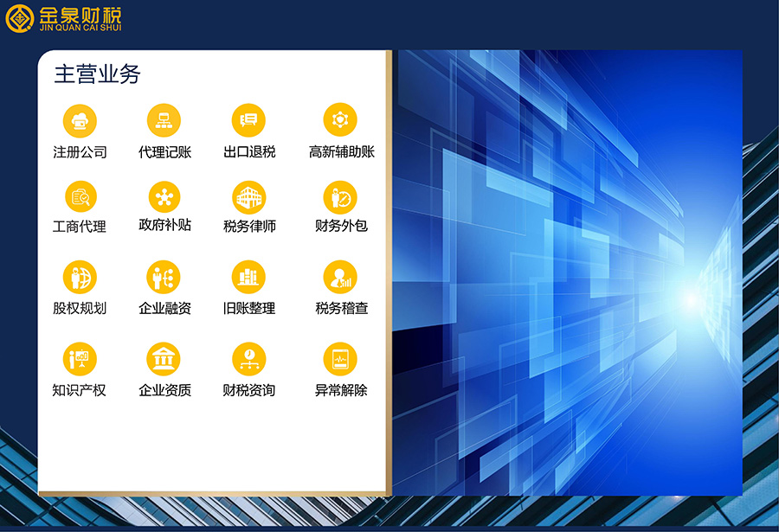The width and height of the screenshot is (779, 532).
Task: Select the 出口退税 icon
Action: coord(249,120)
